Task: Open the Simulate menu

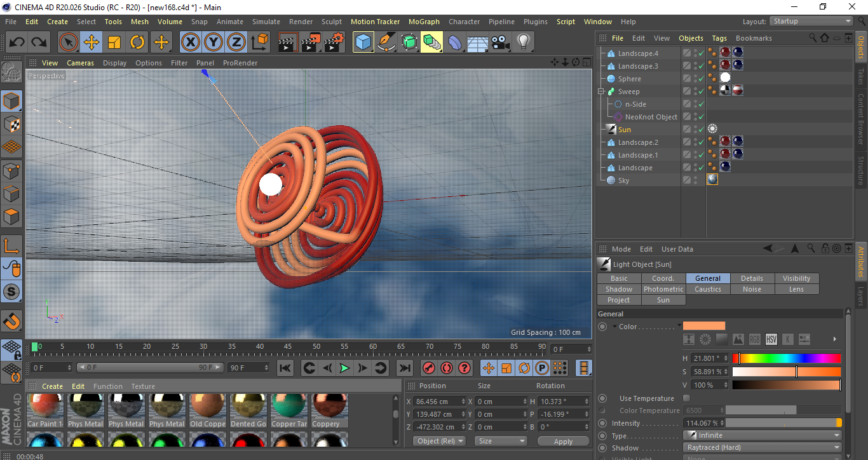Action: (x=266, y=22)
